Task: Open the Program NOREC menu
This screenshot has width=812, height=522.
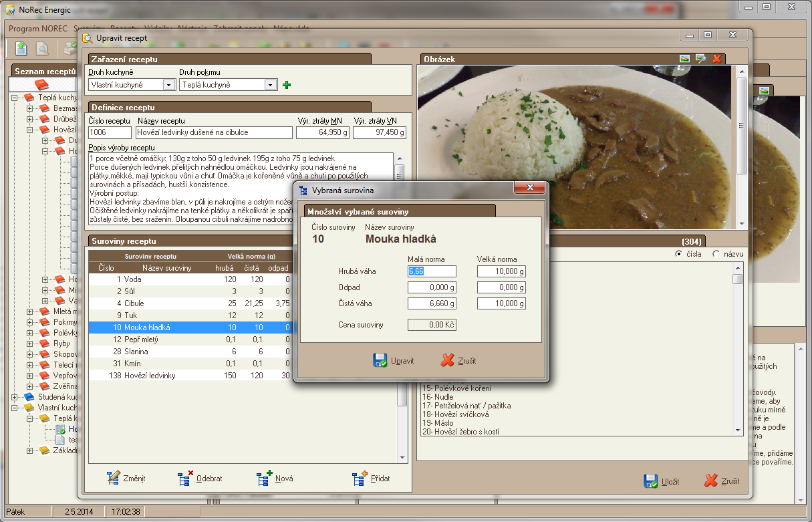Action: coord(38,29)
